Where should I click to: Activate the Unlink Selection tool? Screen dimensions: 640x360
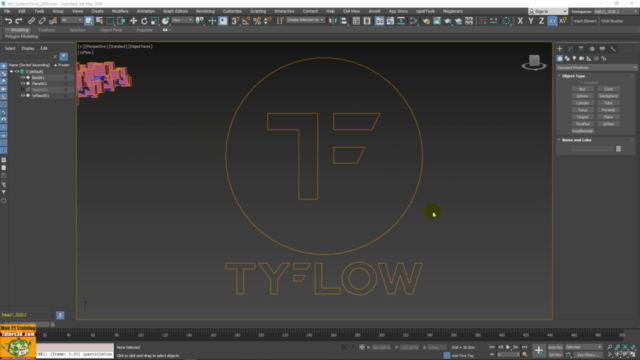(x=42, y=21)
